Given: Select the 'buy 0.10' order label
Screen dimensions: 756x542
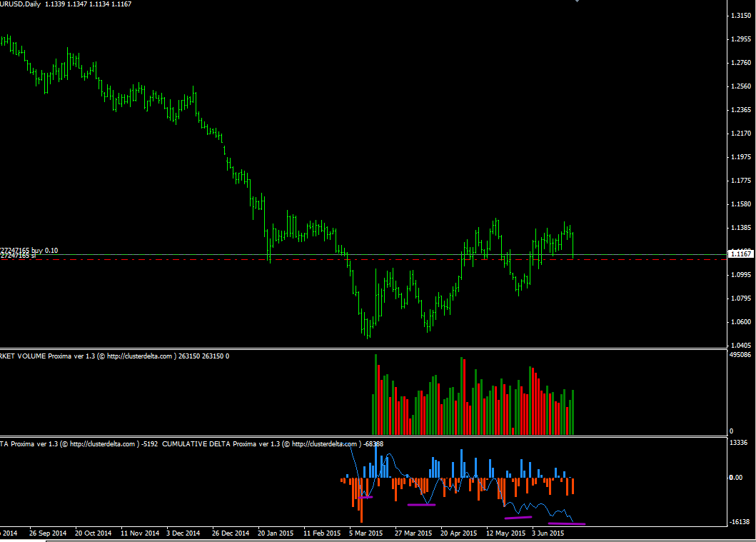Looking at the screenshot, I should (x=45, y=250).
